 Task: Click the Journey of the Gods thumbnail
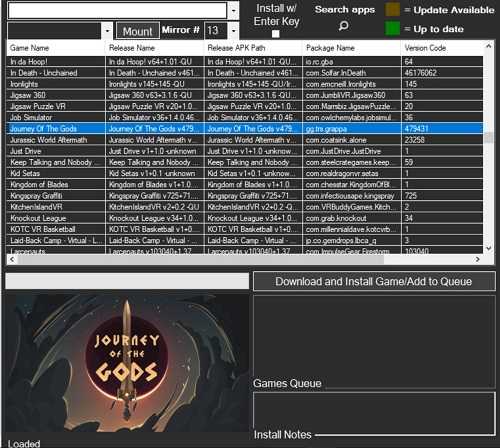pos(126,363)
